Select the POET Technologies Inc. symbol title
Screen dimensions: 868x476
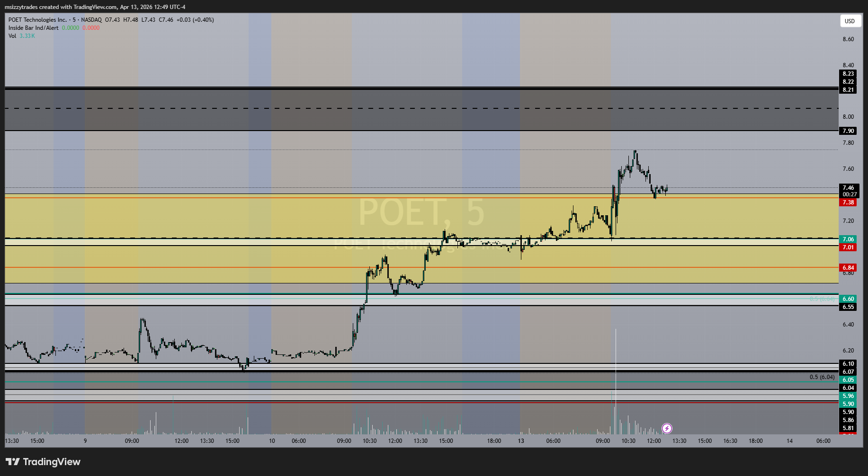[x=37, y=20]
